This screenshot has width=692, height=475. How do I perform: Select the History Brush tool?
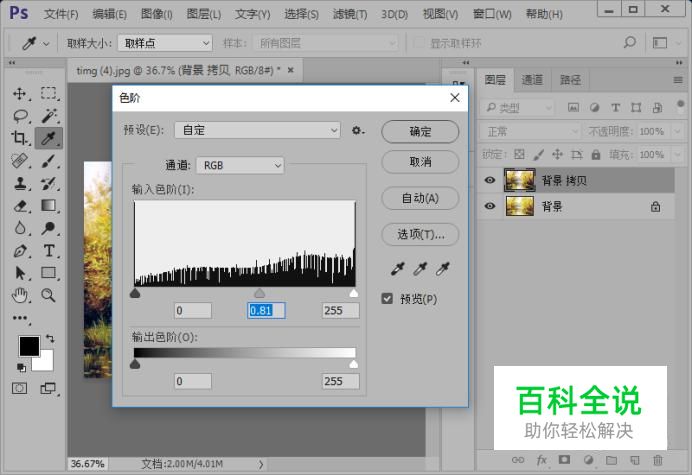[49, 183]
